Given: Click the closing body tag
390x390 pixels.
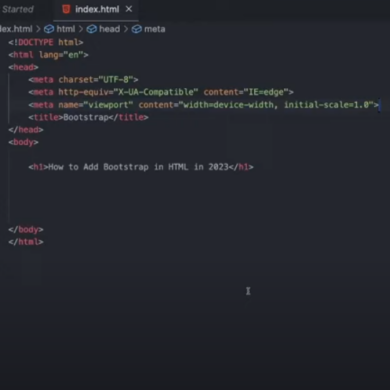Looking at the screenshot, I should [26, 230].
